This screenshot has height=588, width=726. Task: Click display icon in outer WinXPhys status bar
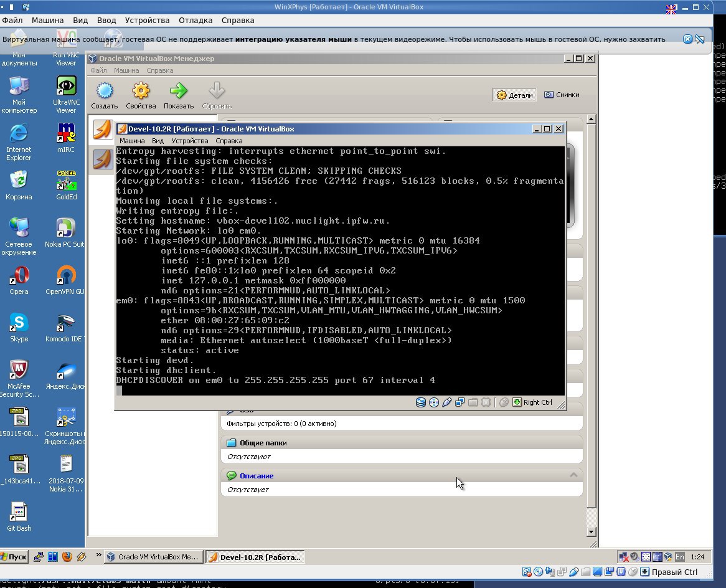click(597, 572)
